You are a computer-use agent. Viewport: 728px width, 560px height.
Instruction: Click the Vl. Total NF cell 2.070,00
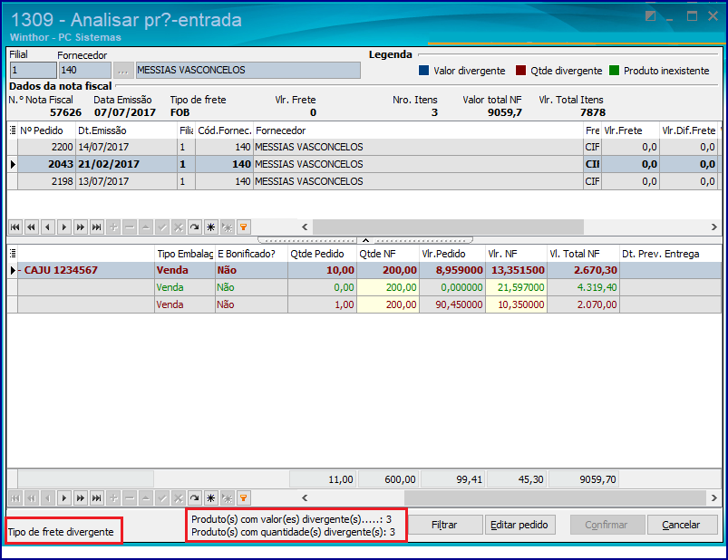click(x=583, y=304)
